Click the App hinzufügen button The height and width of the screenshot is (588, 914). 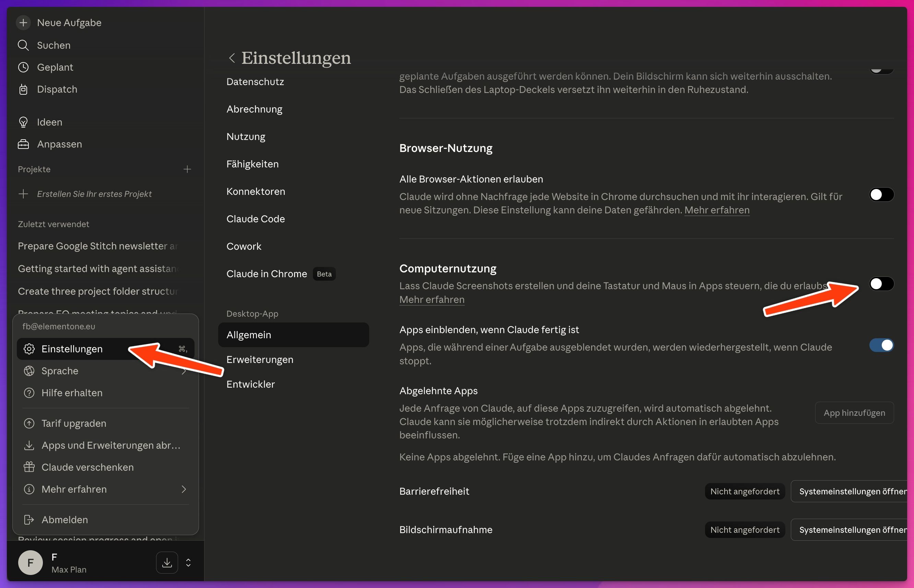pos(854,413)
